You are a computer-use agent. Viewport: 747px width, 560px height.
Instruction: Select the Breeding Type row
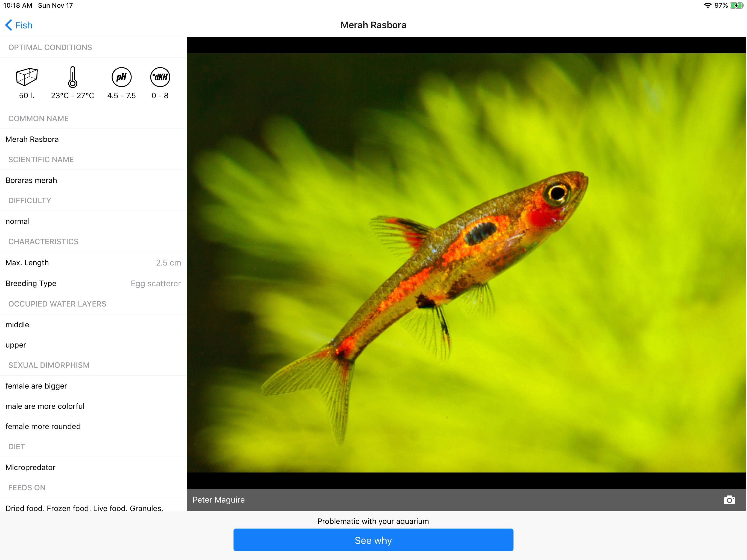click(93, 283)
